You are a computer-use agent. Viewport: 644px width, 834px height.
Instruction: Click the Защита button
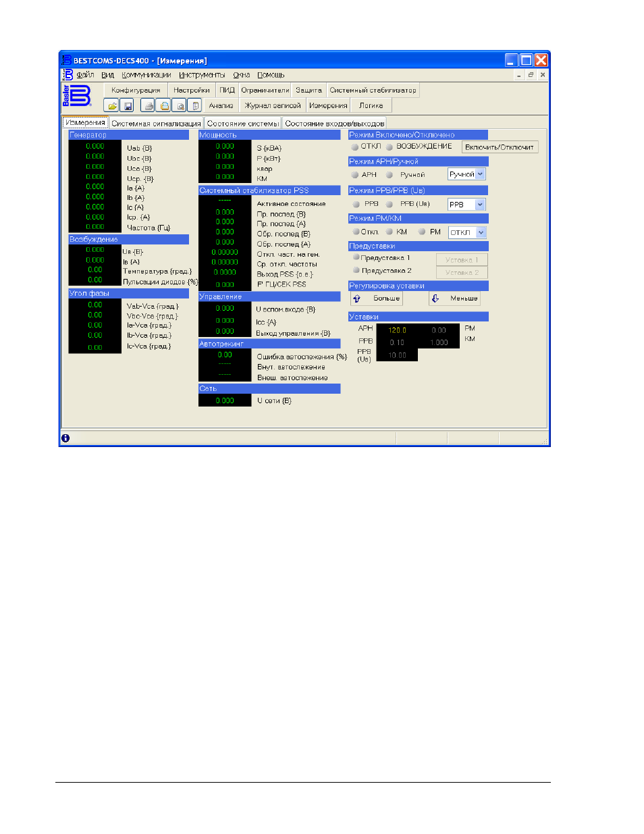point(309,90)
